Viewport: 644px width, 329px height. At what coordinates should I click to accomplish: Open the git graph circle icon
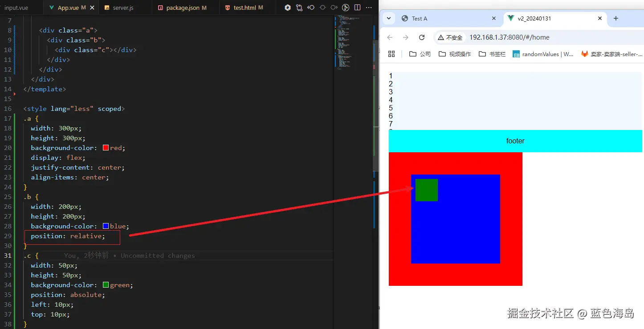346,8
